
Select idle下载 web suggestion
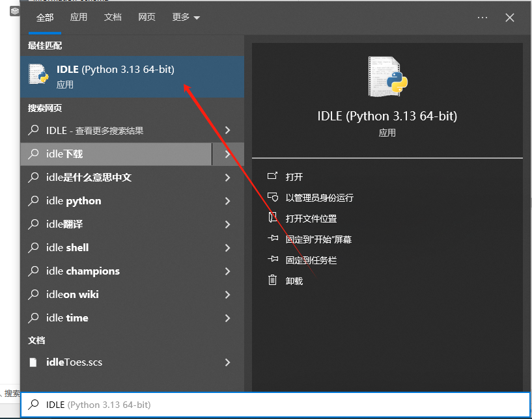(x=116, y=154)
